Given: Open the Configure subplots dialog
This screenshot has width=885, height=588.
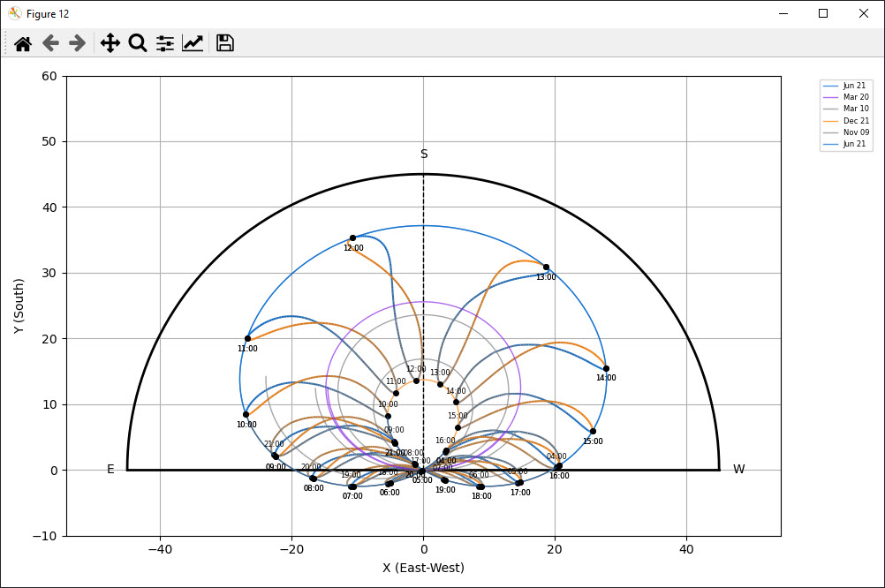Looking at the screenshot, I should (x=165, y=43).
